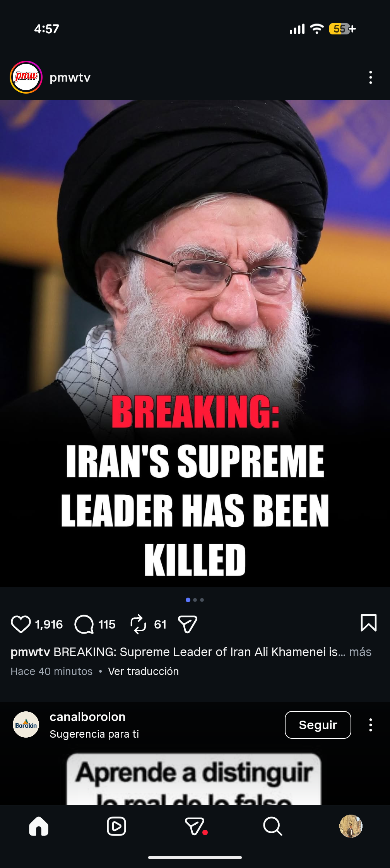Image resolution: width=390 pixels, height=868 pixels.
Task: Like the pmwtv post with heart icon
Action: (x=21, y=624)
